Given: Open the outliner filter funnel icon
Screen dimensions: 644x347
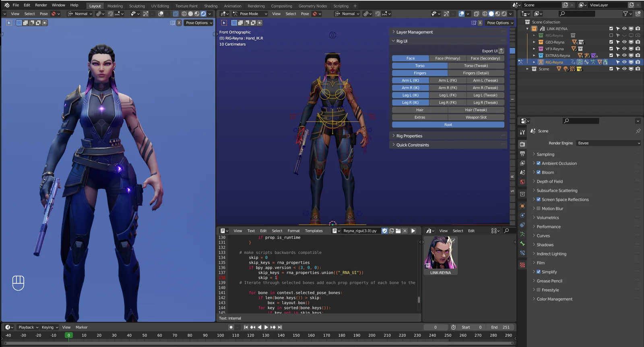Looking at the screenshot, I should pyautogui.click(x=626, y=14).
